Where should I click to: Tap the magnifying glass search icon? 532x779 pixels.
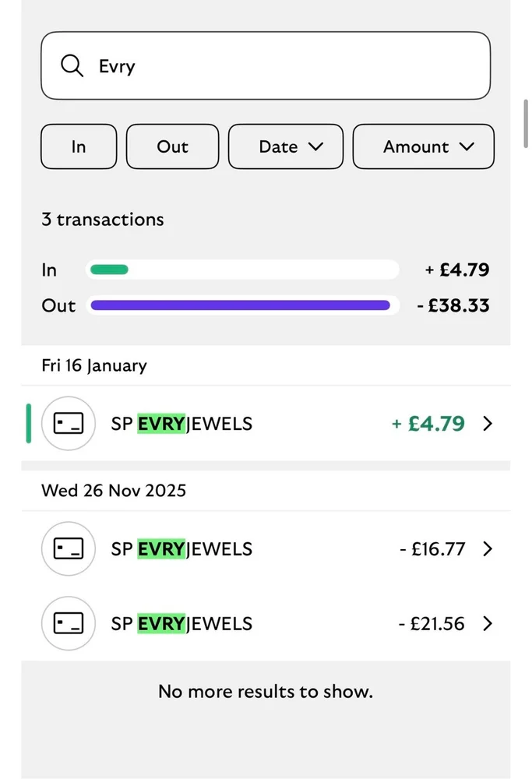click(x=72, y=65)
